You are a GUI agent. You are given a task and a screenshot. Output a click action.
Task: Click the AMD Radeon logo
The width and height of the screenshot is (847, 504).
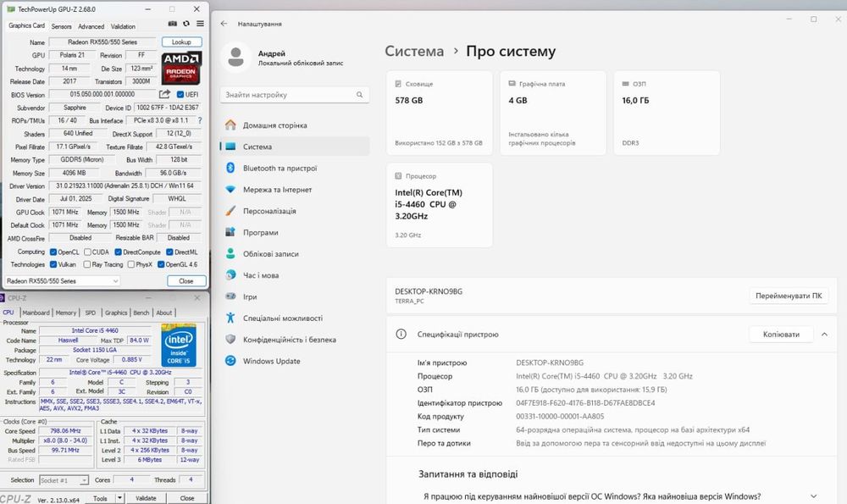(181, 68)
